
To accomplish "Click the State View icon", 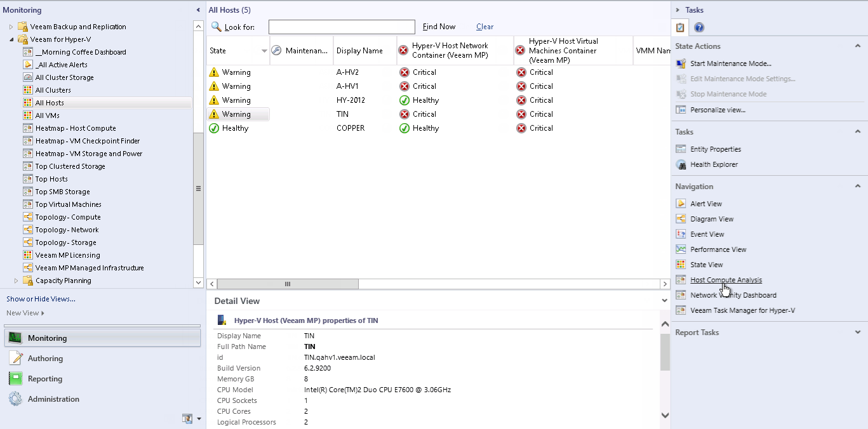I will [x=681, y=265].
